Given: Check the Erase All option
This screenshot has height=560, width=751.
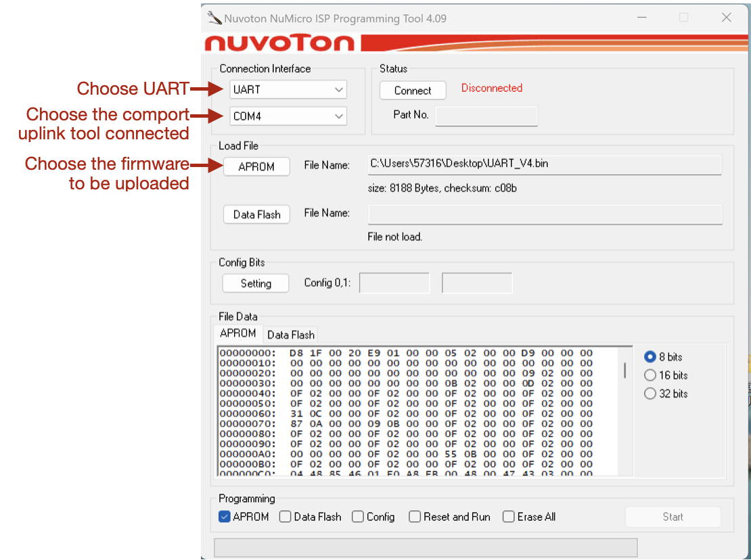Looking at the screenshot, I should coord(509,517).
